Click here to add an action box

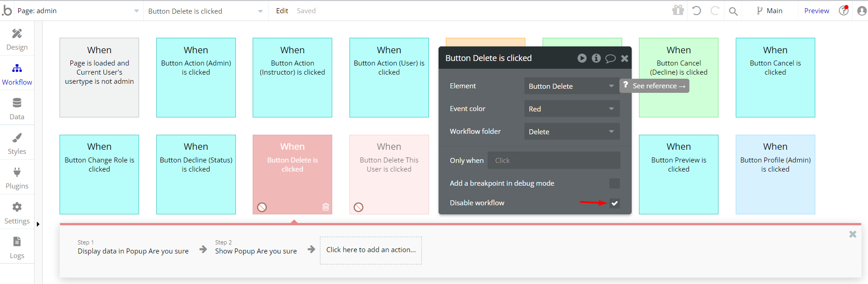pos(370,250)
